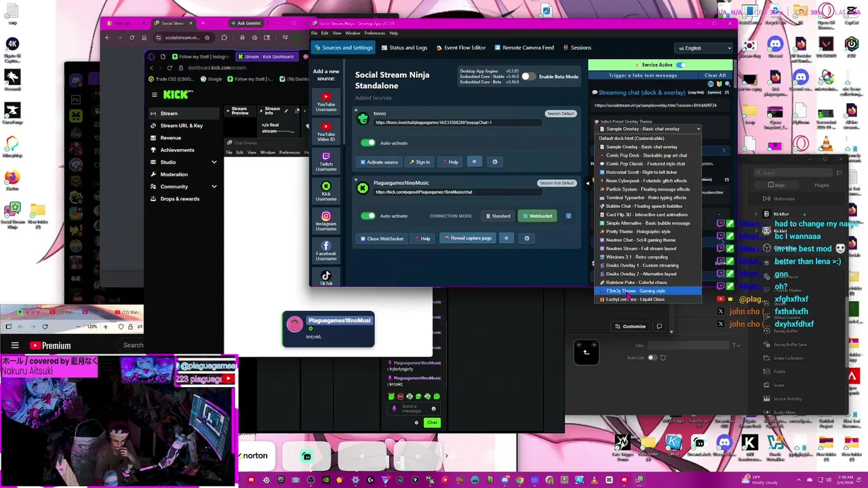Viewport: 868px width, 488px height.
Task: Open trovo source settings gear
Action: click(x=494, y=162)
